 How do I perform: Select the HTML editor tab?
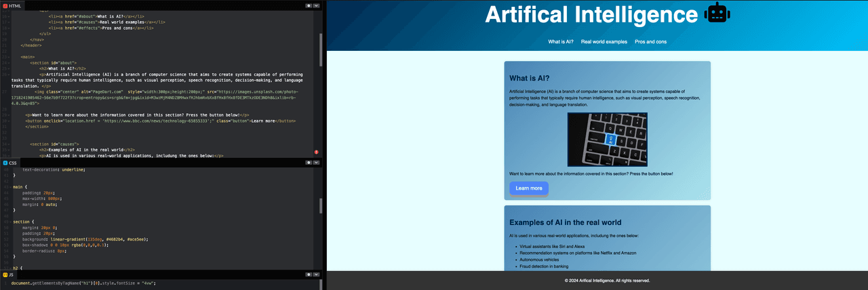(x=12, y=5)
